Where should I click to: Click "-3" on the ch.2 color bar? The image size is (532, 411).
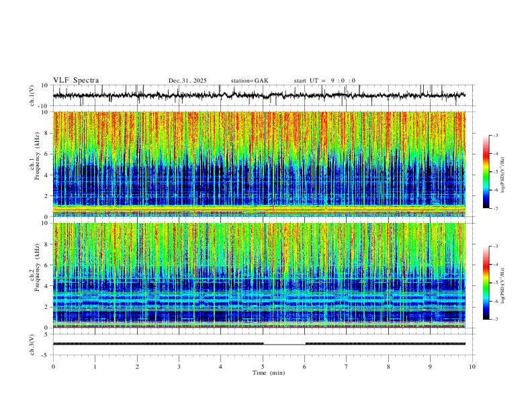pyautogui.click(x=495, y=246)
